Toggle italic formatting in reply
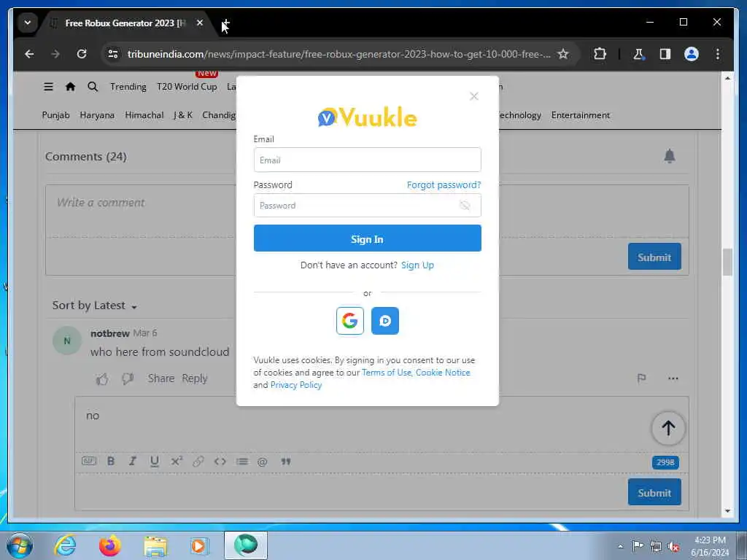Viewport: 747px width, 560px height. pyautogui.click(x=133, y=461)
